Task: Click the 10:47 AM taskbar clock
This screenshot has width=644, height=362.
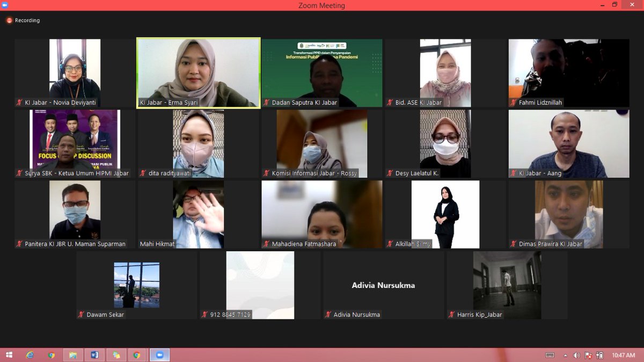Action: click(x=623, y=355)
